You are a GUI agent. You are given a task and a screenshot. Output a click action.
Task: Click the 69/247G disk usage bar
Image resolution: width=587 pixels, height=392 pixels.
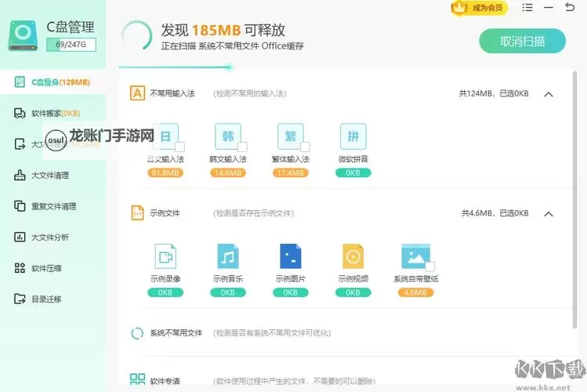click(71, 45)
